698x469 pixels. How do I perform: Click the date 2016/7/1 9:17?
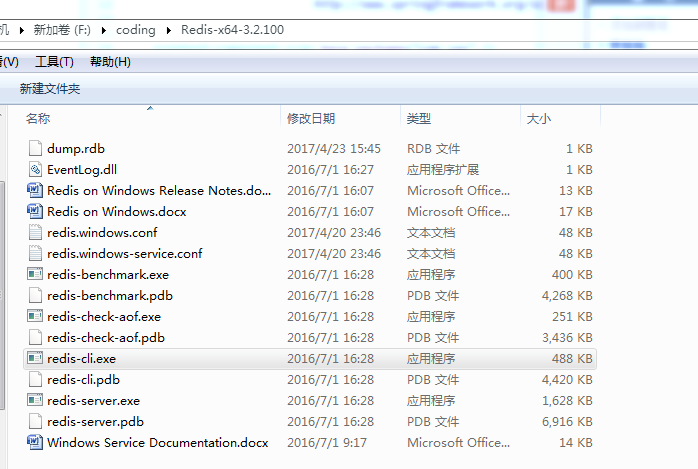point(327,443)
